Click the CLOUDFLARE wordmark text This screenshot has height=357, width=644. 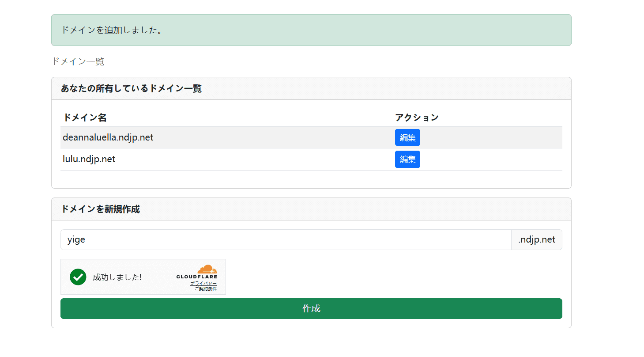pyautogui.click(x=196, y=277)
